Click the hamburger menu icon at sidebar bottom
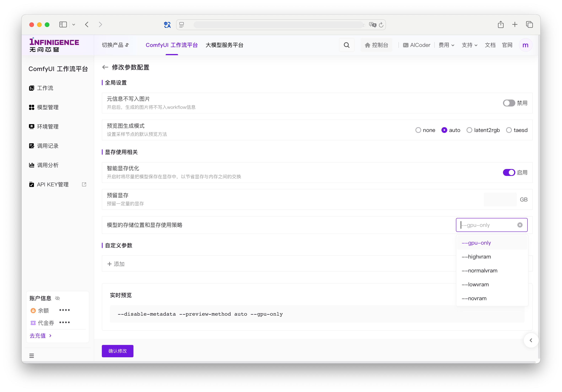The width and height of the screenshot is (562, 392). point(32,356)
